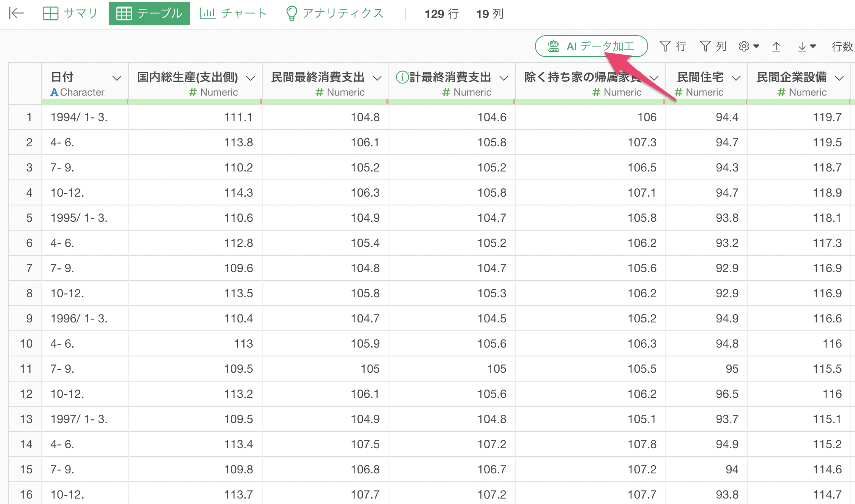Click the upload (up arrow) icon
Image resolution: width=855 pixels, height=504 pixels.
(776, 47)
